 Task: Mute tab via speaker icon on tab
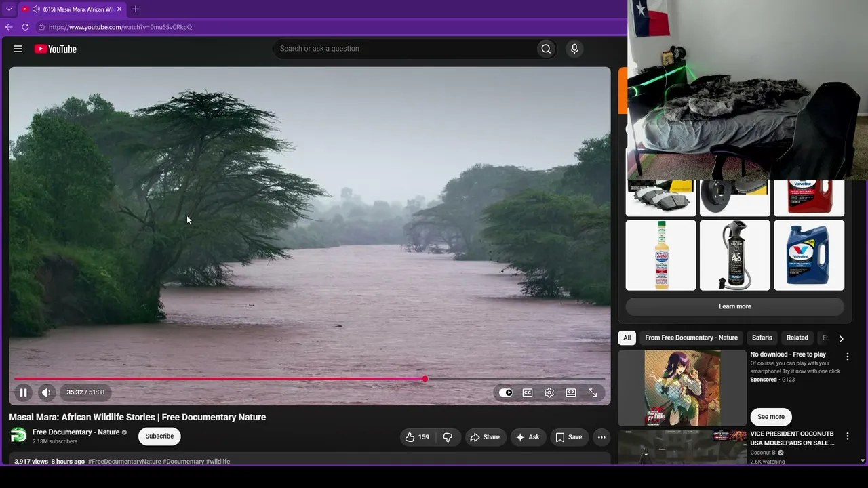(36, 9)
